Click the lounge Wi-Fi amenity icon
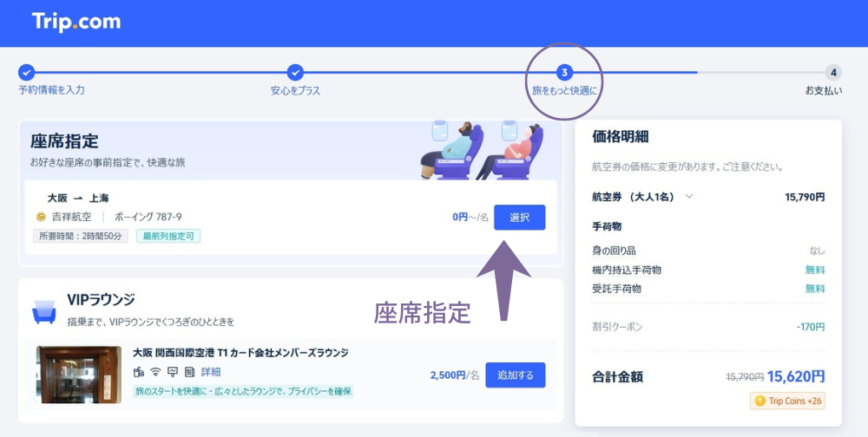Screen dimensions: 868x437 [x=155, y=372]
